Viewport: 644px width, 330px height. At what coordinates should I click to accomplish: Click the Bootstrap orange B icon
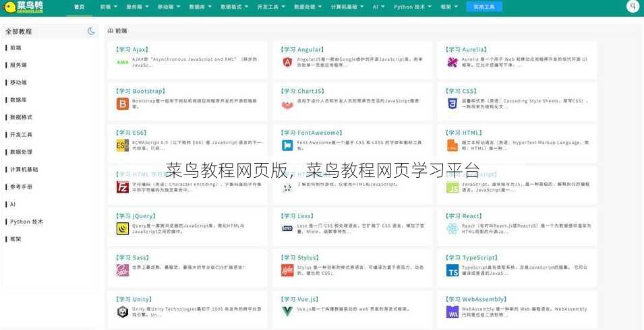point(122,104)
